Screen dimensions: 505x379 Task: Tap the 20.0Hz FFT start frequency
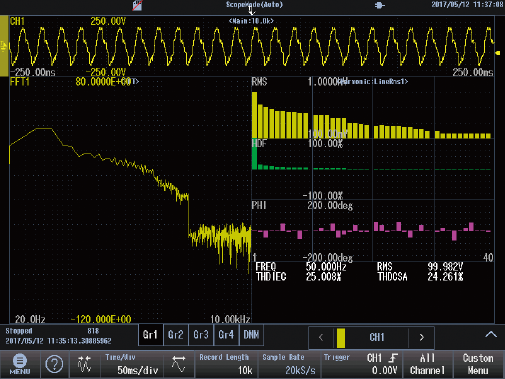tap(30, 319)
